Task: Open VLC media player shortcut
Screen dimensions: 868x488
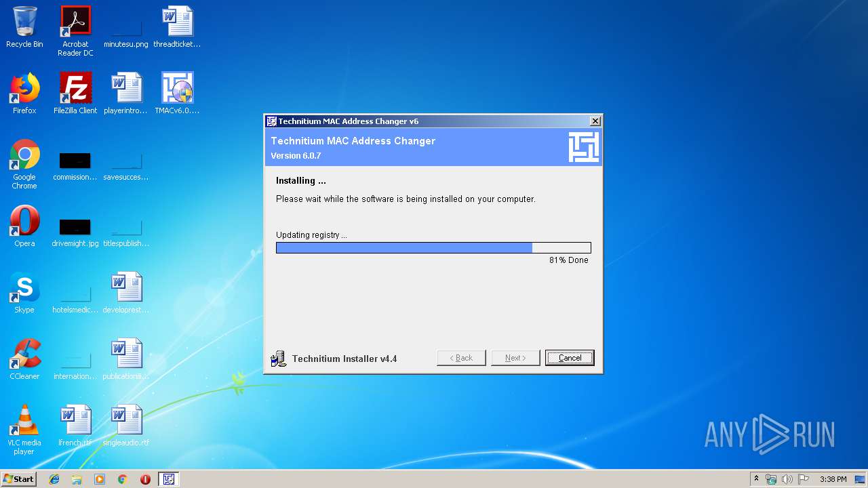Action: coord(24,430)
